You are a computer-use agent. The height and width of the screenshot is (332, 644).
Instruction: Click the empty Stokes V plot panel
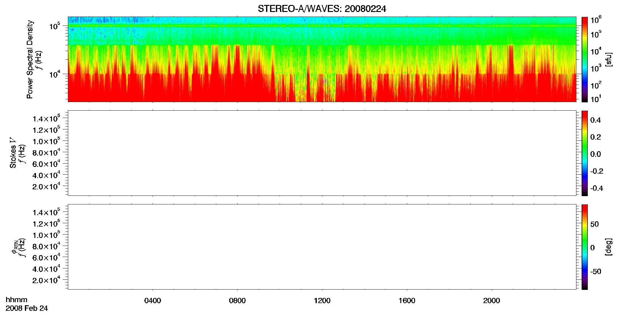pos(322,153)
